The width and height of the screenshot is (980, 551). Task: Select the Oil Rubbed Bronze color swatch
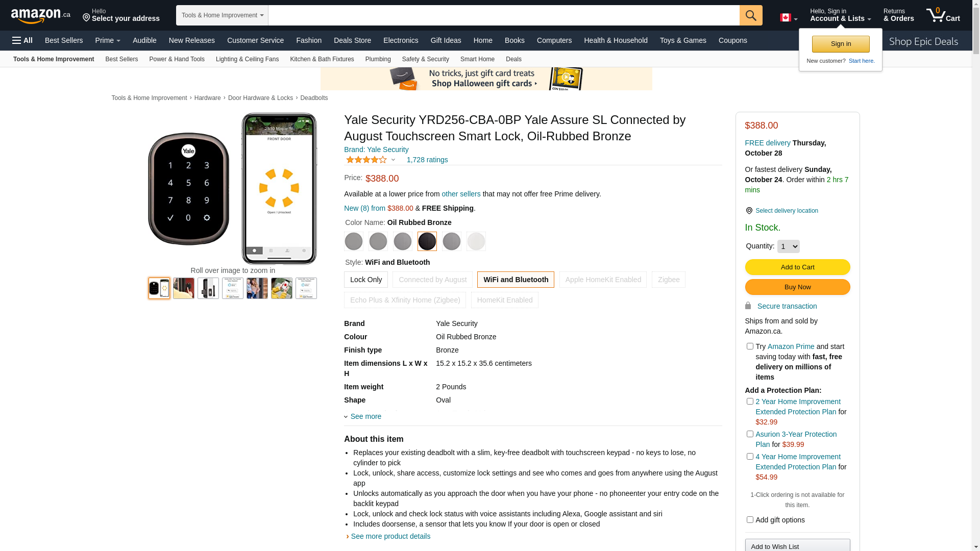427,241
